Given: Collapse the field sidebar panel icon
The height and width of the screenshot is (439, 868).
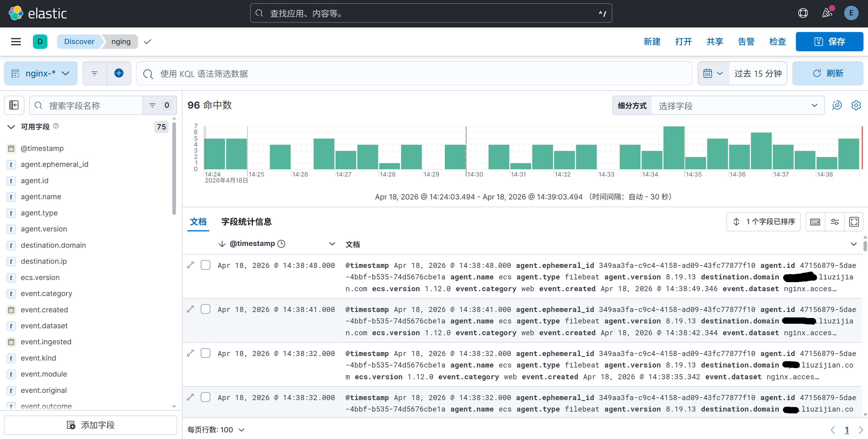Looking at the screenshot, I should [x=14, y=106].
